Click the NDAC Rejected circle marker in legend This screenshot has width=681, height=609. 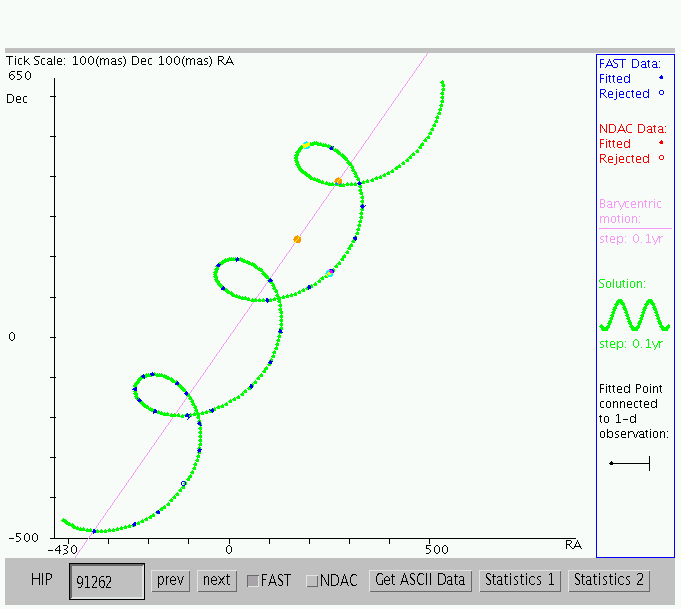point(661,158)
